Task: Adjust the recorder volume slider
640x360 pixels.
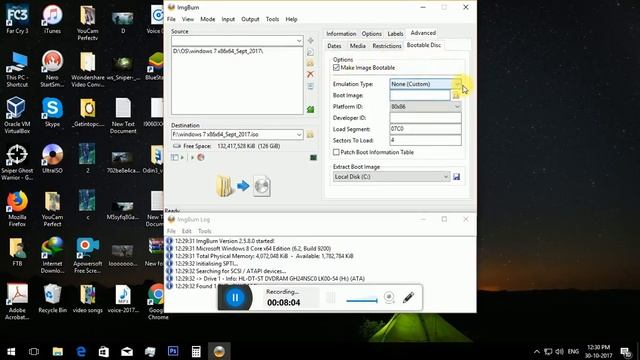Action: coord(362,301)
